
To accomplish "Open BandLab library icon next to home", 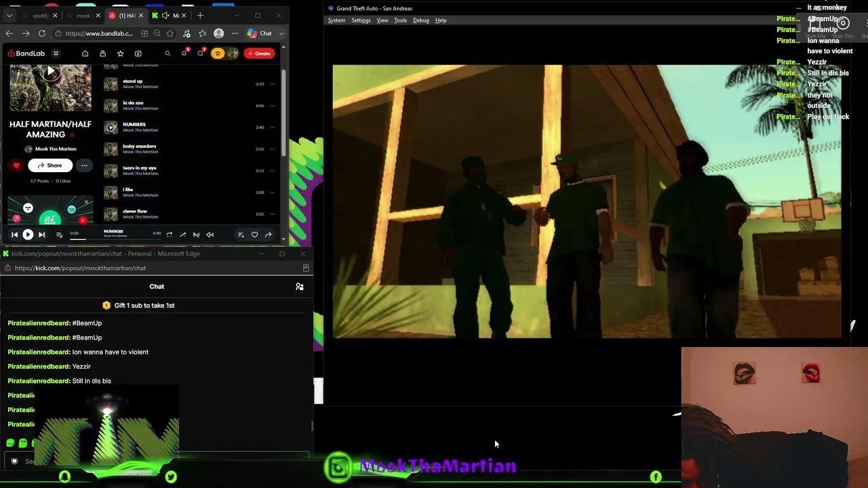I will (102, 54).
